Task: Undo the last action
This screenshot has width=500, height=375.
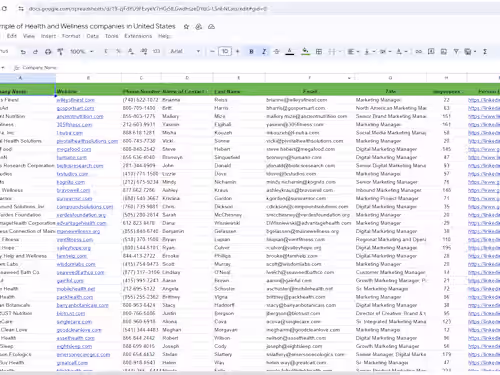Action: [23, 52]
